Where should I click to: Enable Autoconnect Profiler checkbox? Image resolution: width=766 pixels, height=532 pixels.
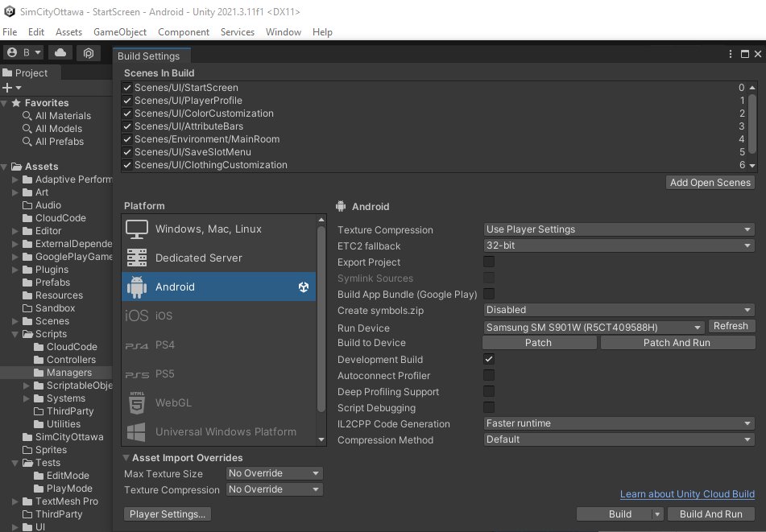tap(489, 375)
